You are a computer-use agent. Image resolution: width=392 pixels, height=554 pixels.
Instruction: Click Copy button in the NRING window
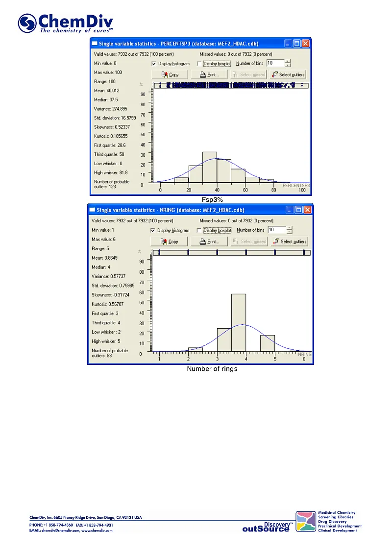[170, 241]
